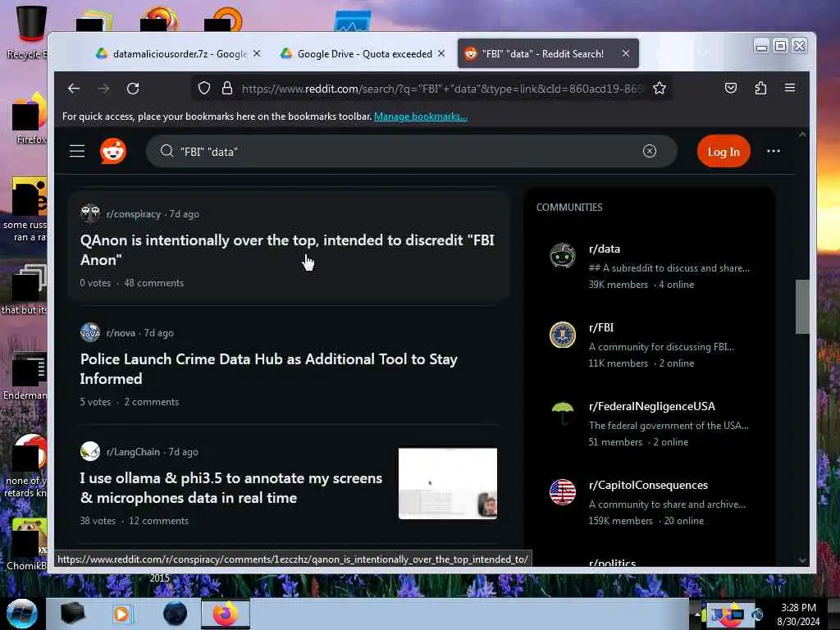
Task: Open the Reddit sidebar hamburger menu
Action: (77, 152)
